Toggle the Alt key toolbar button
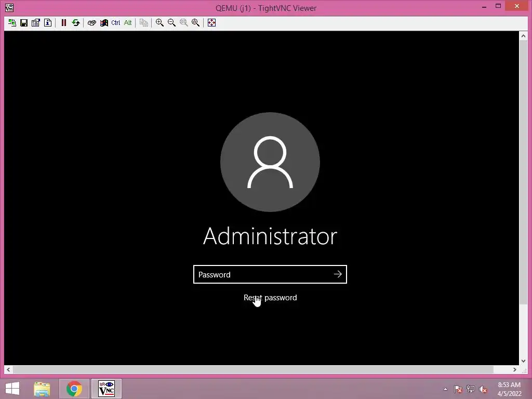Image resolution: width=532 pixels, height=399 pixels. pos(128,23)
